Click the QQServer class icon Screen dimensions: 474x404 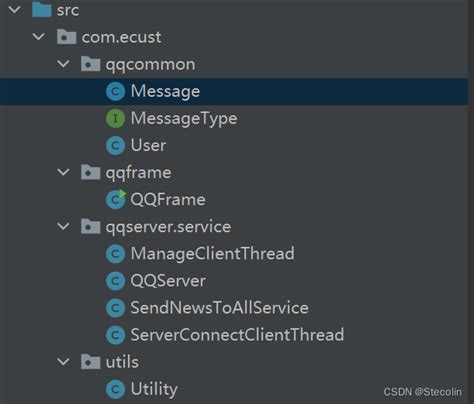pos(115,281)
